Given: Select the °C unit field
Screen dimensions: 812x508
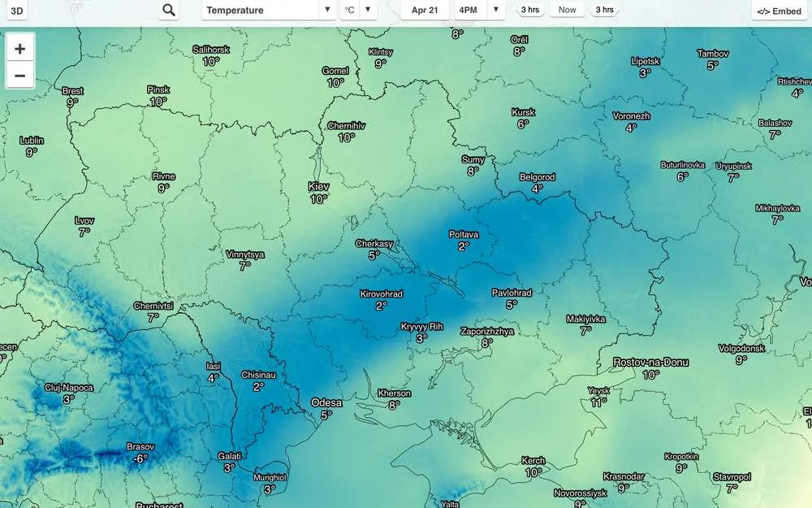Looking at the screenshot, I should point(349,10).
